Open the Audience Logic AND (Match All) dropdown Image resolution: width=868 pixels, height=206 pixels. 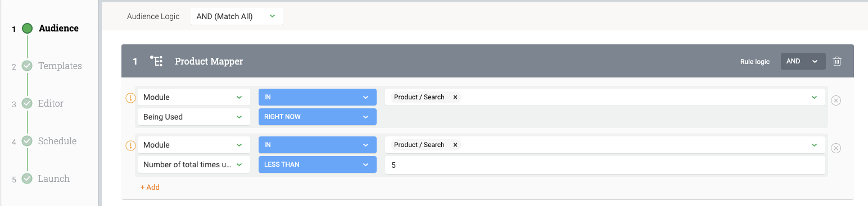(x=237, y=16)
